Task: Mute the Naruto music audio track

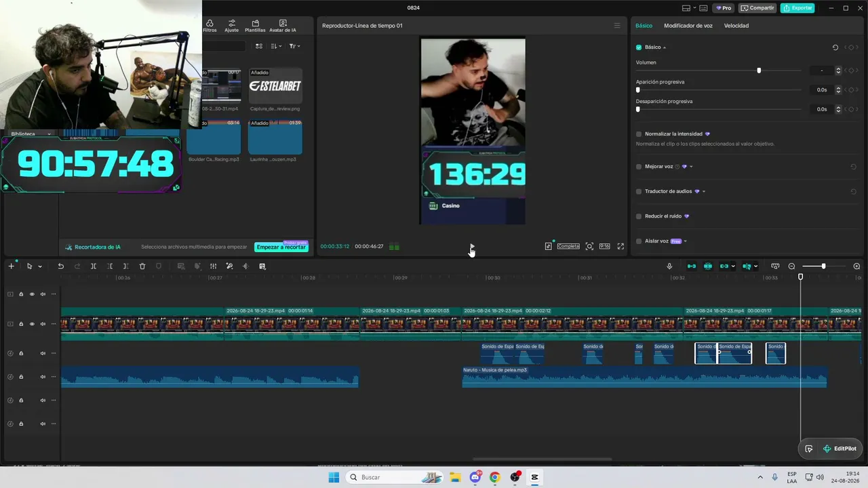Action: (x=43, y=377)
